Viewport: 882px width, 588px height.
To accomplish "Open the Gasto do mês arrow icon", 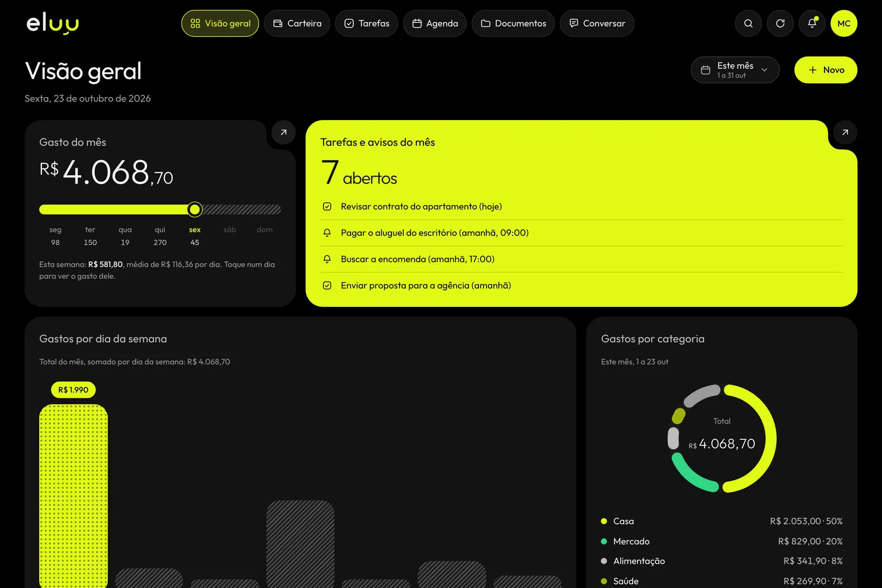I will [x=283, y=132].
